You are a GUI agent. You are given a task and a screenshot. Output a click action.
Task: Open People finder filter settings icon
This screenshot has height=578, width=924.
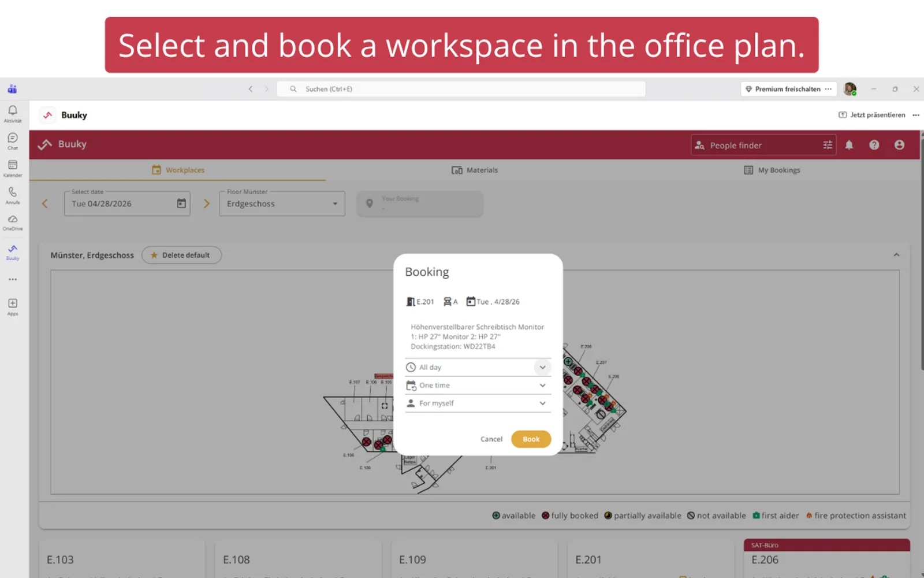click(828, 145)
